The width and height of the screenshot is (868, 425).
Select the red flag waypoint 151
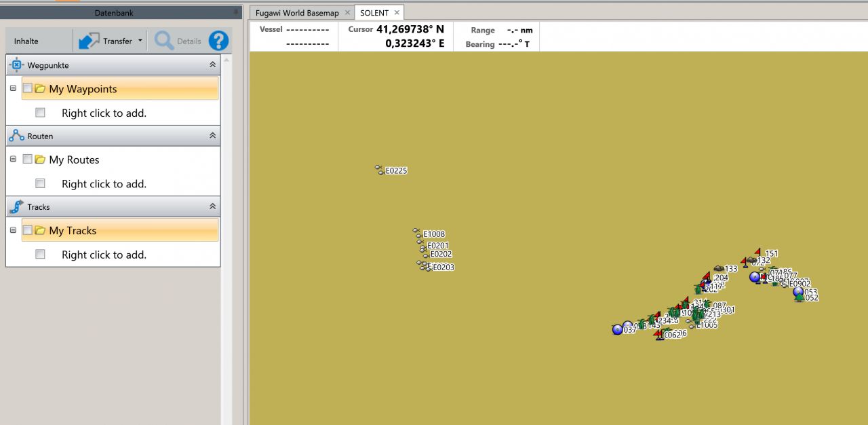pyautogui.click(x=757, y=253)
